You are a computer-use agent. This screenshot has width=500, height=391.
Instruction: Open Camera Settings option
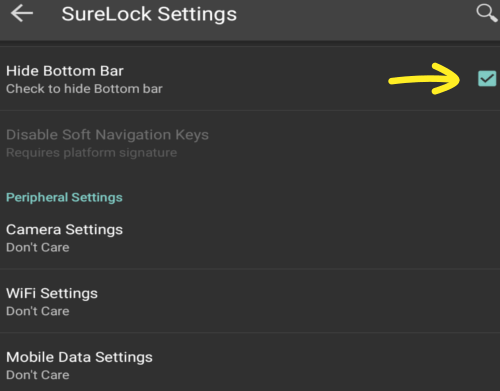coord(250,238)
